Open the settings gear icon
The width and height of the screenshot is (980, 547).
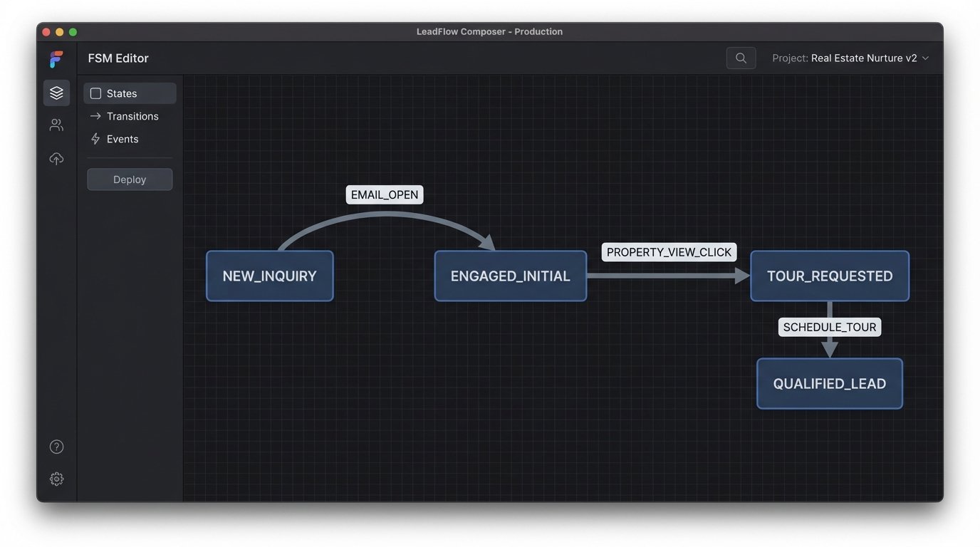point(56,479)
